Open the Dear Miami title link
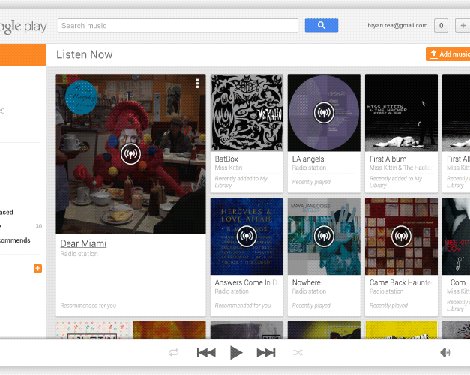Screen dimensions: 470x375 83,244
